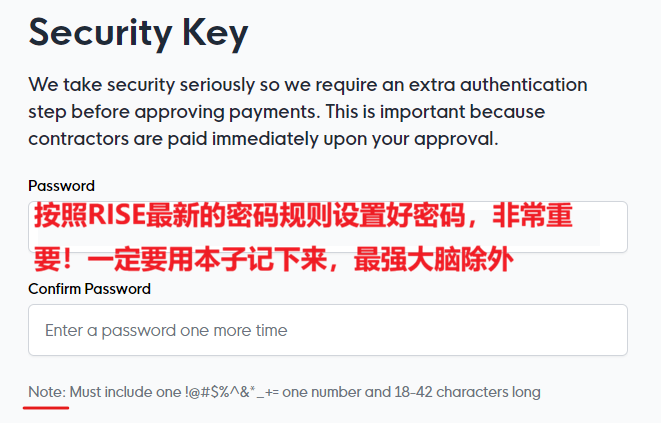The height and width of the screenshot is (423, 661).
Task: Click the underlined "Note:" word
Action: 47,392
